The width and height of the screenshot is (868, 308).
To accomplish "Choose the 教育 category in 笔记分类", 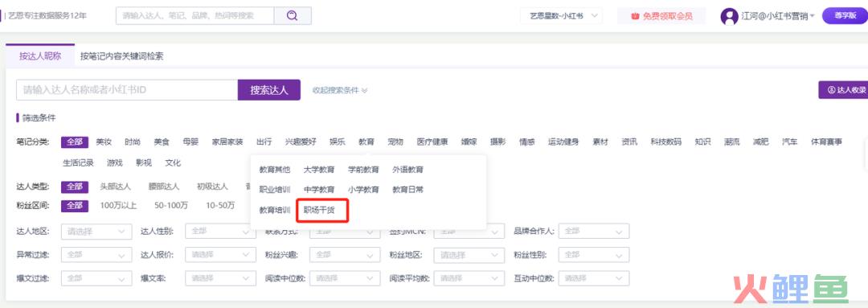I will coord(366,142).
